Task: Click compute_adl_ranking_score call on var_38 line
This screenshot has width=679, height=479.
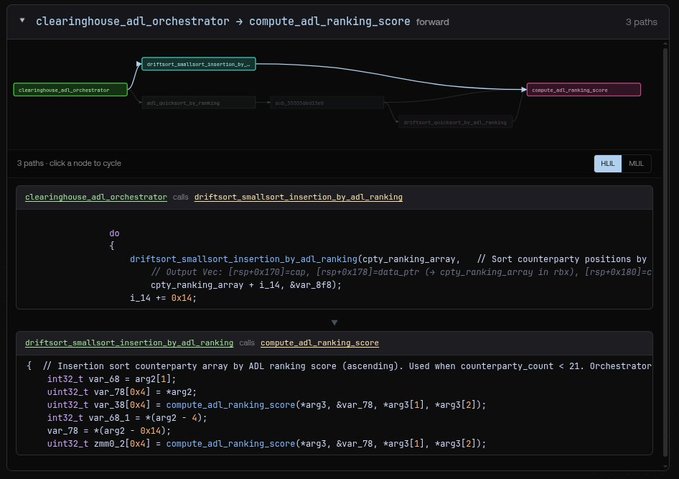Action: 230,405
